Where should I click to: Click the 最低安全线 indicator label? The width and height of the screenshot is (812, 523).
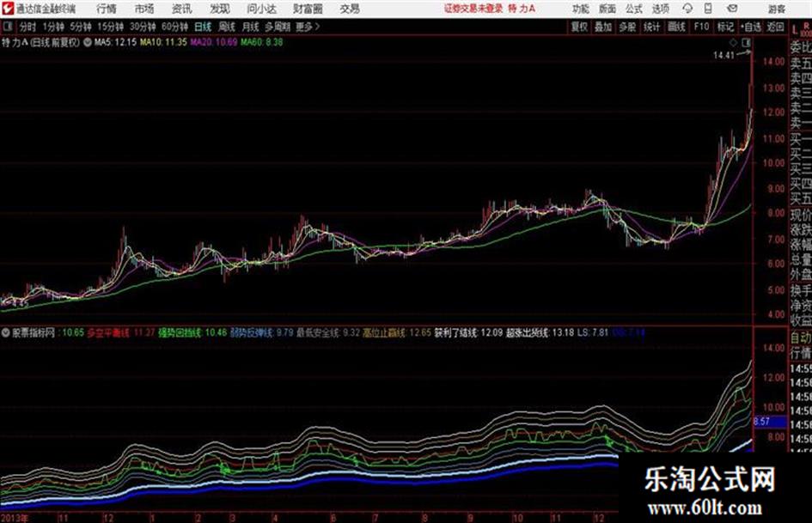coord(317,332)
